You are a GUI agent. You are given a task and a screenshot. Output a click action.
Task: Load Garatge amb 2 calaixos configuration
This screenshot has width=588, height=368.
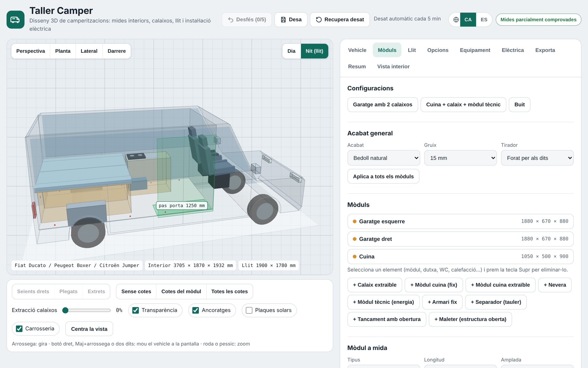[x=383, y=105]
